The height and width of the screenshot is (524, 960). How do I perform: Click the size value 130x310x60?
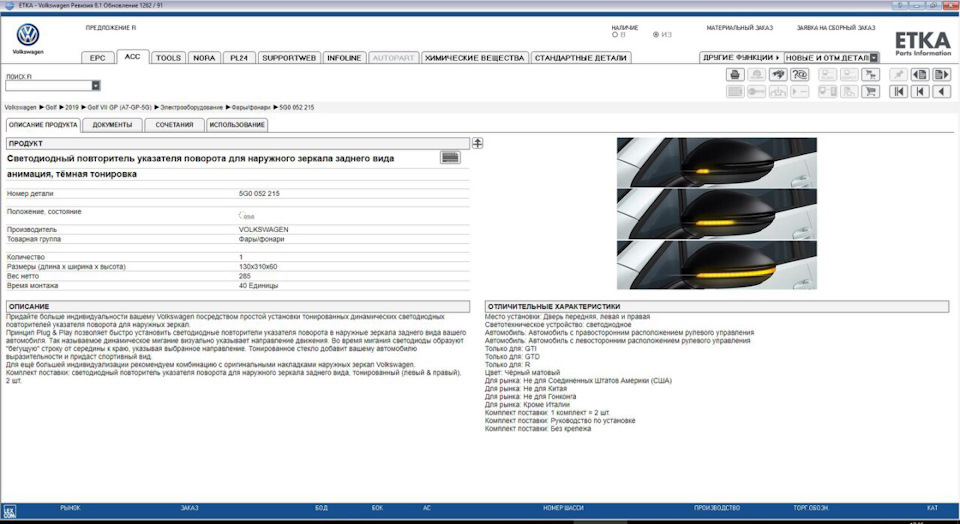coord(258,267)
